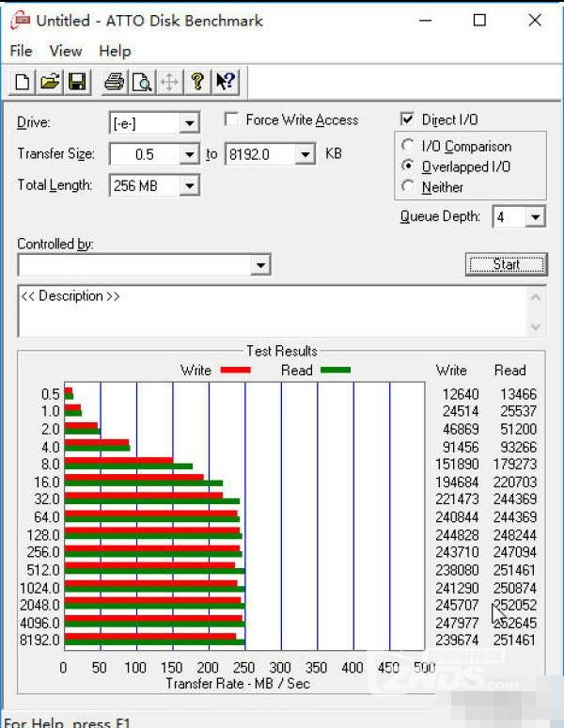This screenshot has width=564, height=728.
Task: Click the Read value 13466
Action: pos(518,394)
